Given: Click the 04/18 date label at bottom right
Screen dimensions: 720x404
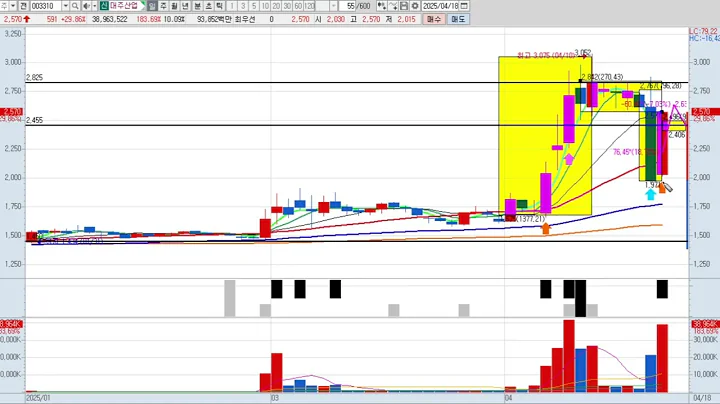Looking at the screenshot, I should point(703,398).
